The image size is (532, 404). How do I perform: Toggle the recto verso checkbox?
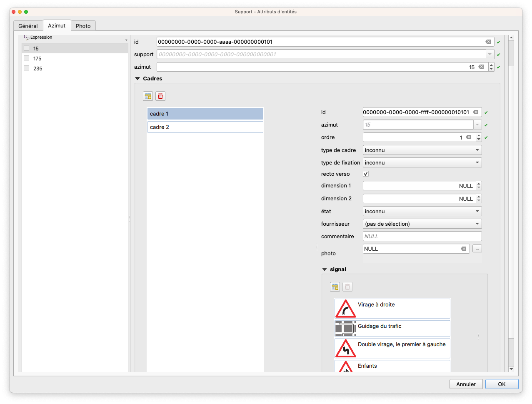click(366, 174)
